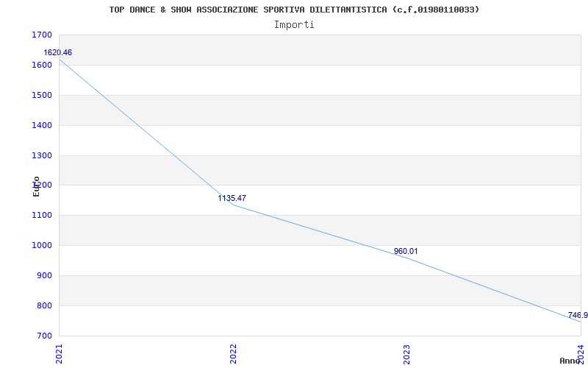
Task: Click the Anno x-axis title
Action: pyautogui.click(x=570, y=361)
